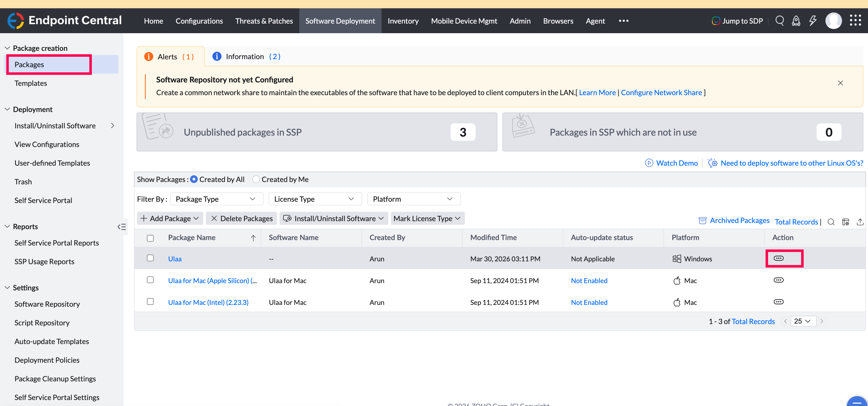Click the export icon above the table
This screenshot has width=868, height=406.
coord(860,222)
